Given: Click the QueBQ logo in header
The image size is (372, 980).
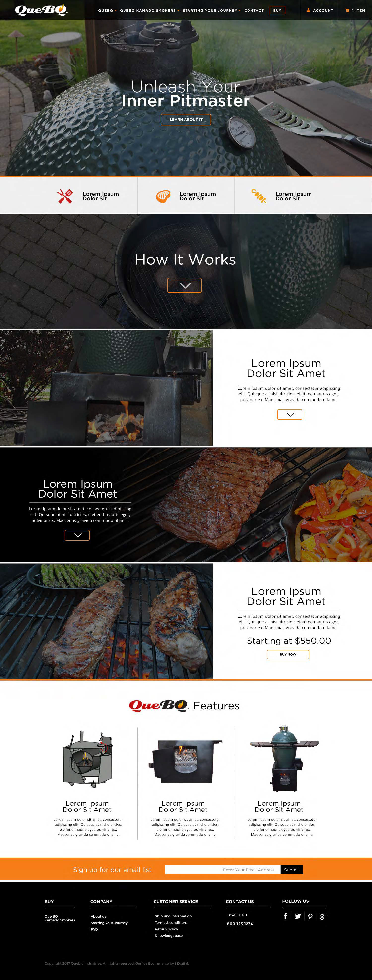Looking at the screenshot, I should coord(41,10).
